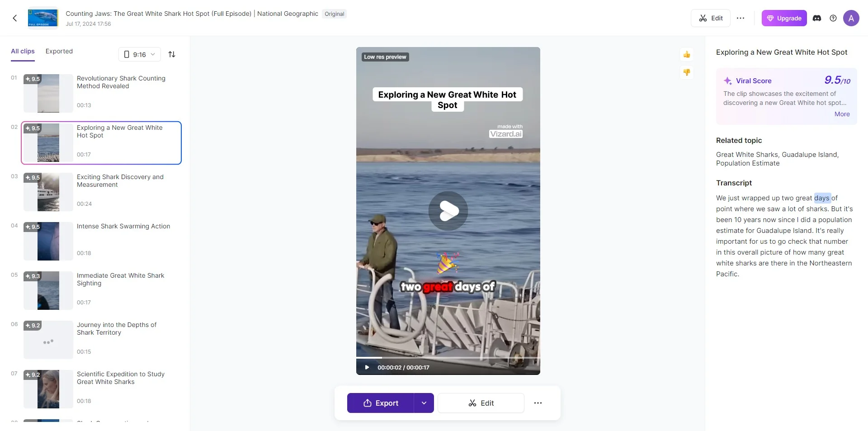Screen dimensions: 868x431
Task: Select Intense Shark Swarming Action clip thumbnail
Action: pyautogui.click(x=48, y=241)
